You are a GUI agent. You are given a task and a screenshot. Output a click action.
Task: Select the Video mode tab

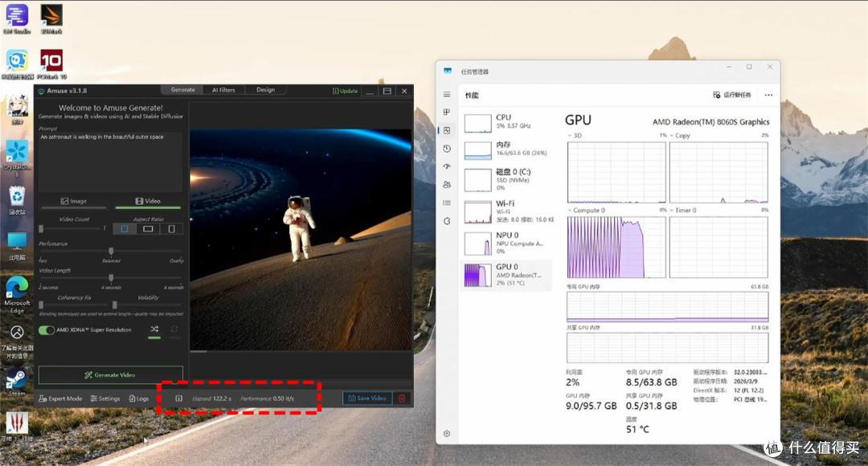coord(148,202)
